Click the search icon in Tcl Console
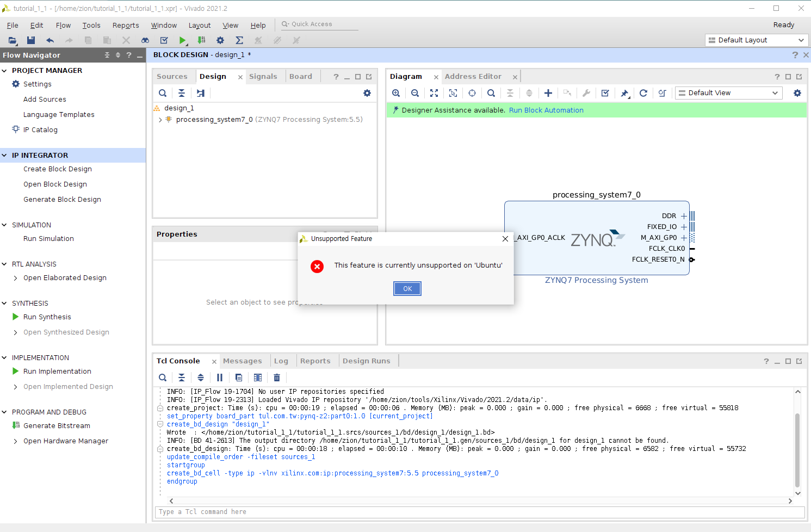 tap(163, 378)
